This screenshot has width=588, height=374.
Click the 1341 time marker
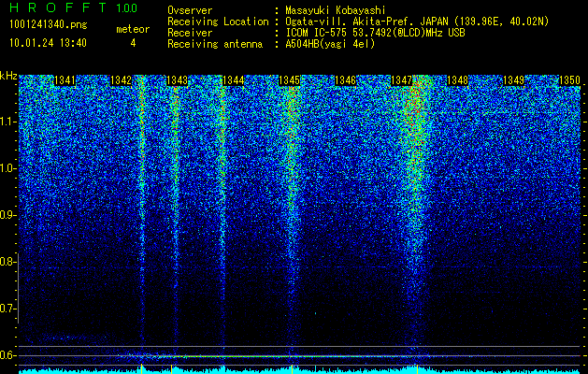(x=65, y=80)
